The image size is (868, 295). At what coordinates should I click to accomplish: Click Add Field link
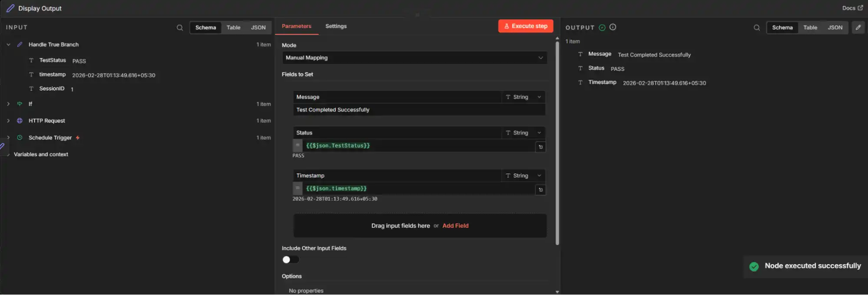[455, 225]
